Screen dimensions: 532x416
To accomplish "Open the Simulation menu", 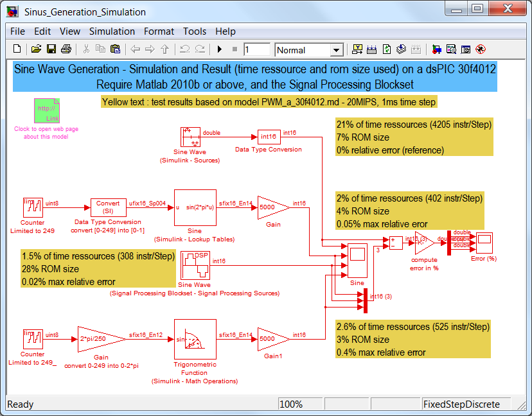I will click(x=112, y=31).
